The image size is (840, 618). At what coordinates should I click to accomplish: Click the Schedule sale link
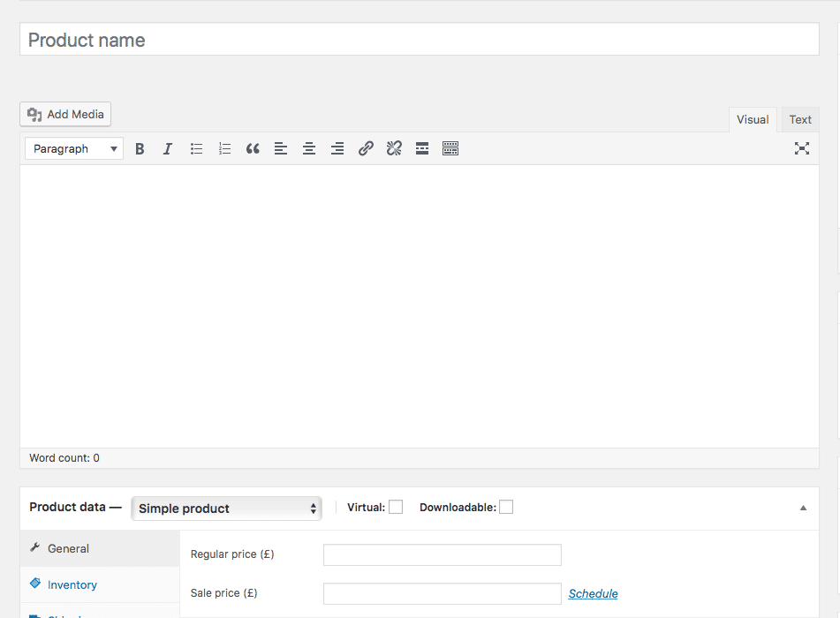593,593
